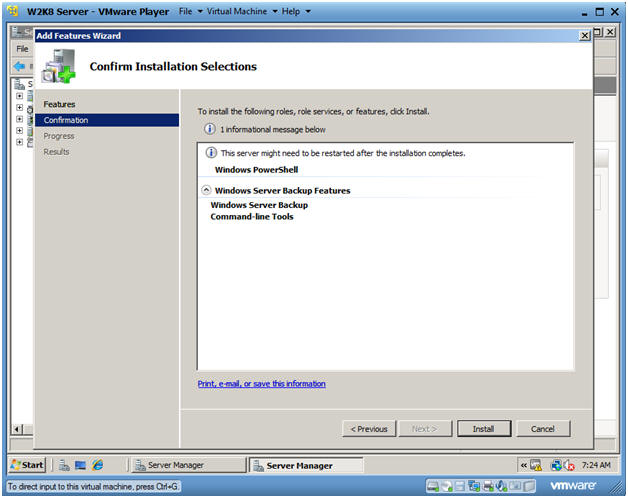This screenshot has width=628, height=498.
Task: Expand the last plus box in Server Manager tree
Action: (19, 142)
